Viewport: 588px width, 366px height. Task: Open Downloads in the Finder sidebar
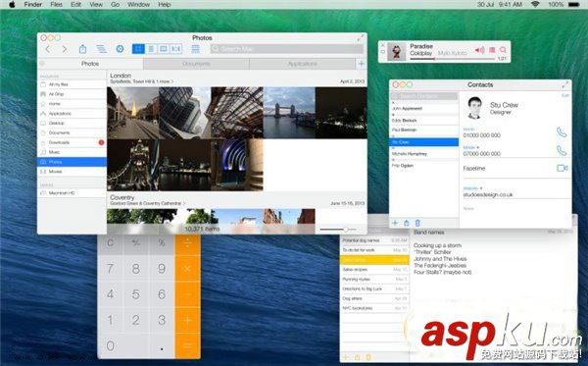tap(72, 142)
